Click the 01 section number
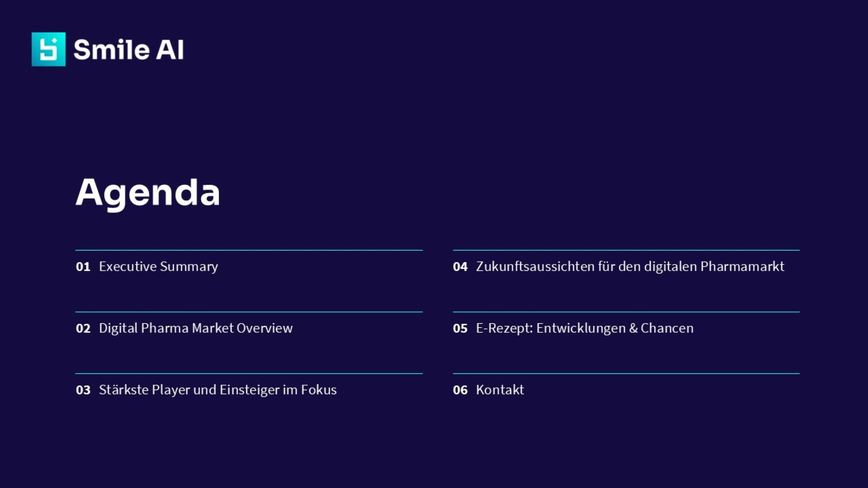The height and width of the screenshot is (488, 868). (83, 267)
